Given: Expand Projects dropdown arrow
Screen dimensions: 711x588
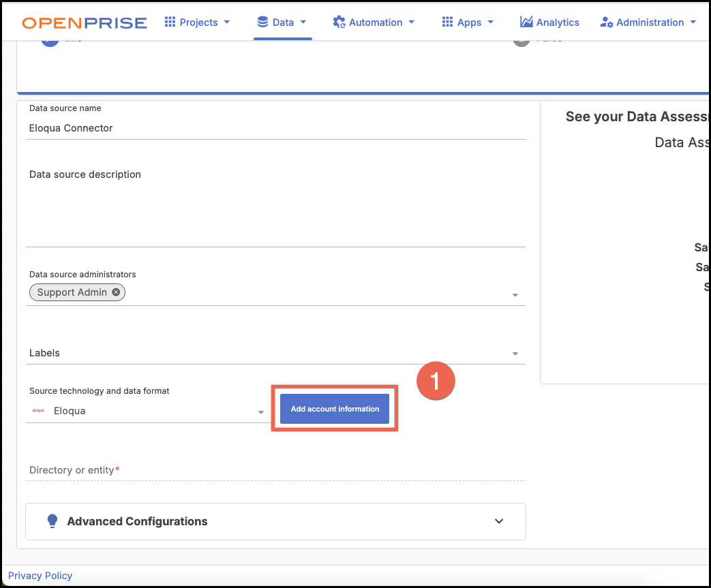Looking at the screenshot, I should pyautogui.click(x=227, y=22).
